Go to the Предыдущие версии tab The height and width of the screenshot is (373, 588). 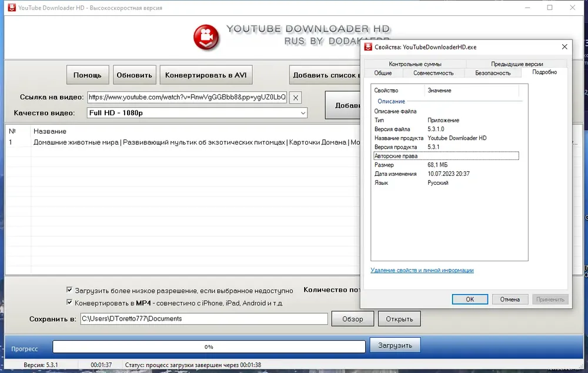pos(517,64)
